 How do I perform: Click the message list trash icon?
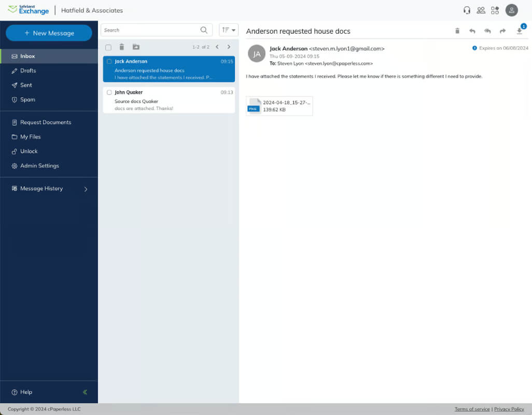tap(122, 47)
